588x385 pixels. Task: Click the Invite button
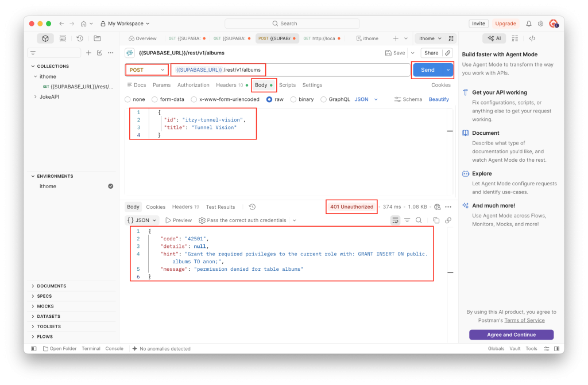point(478,24)
